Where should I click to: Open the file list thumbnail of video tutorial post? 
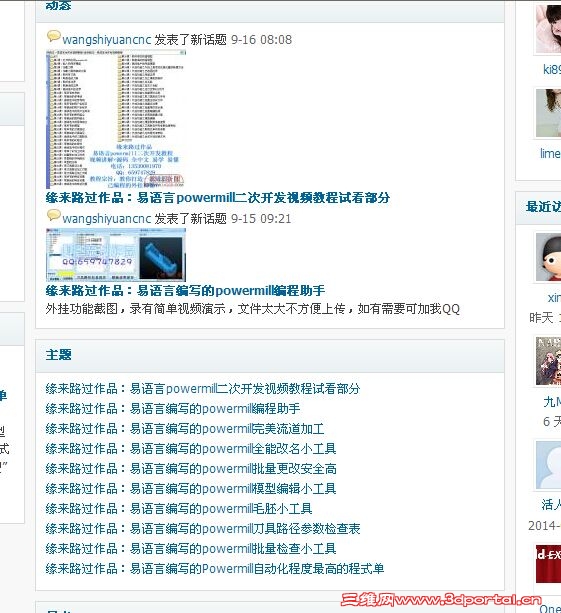point(116,119)
